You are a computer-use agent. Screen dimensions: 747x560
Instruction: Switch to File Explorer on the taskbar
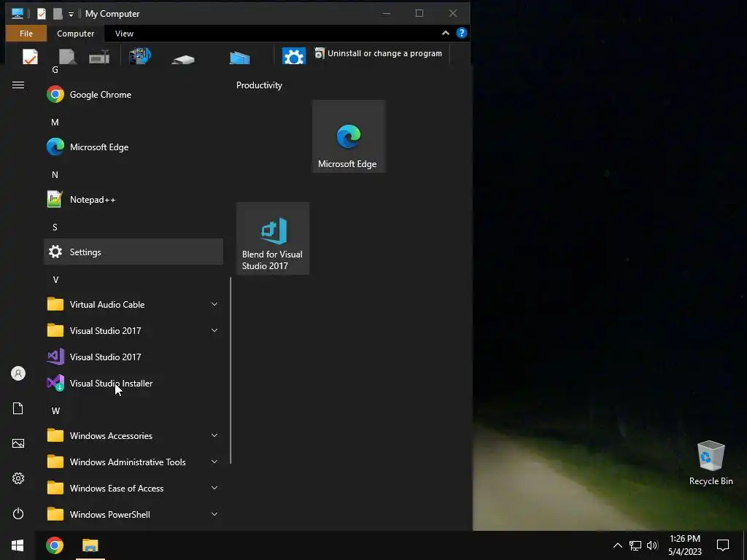[90, 545]
